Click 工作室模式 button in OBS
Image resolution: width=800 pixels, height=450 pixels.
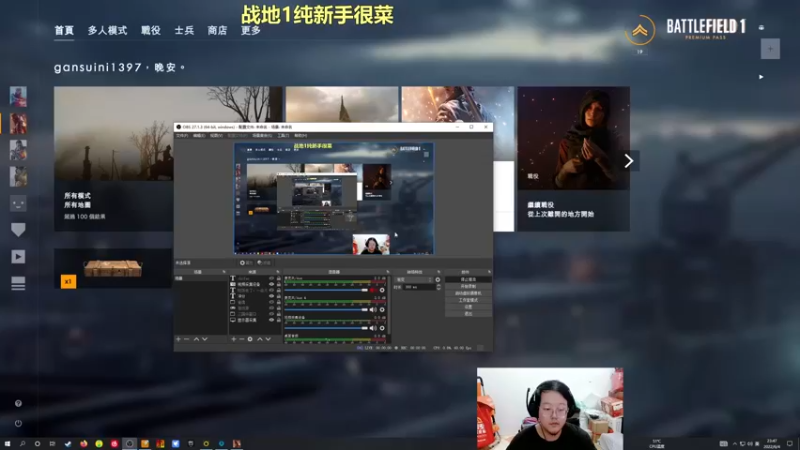point(469,300)
